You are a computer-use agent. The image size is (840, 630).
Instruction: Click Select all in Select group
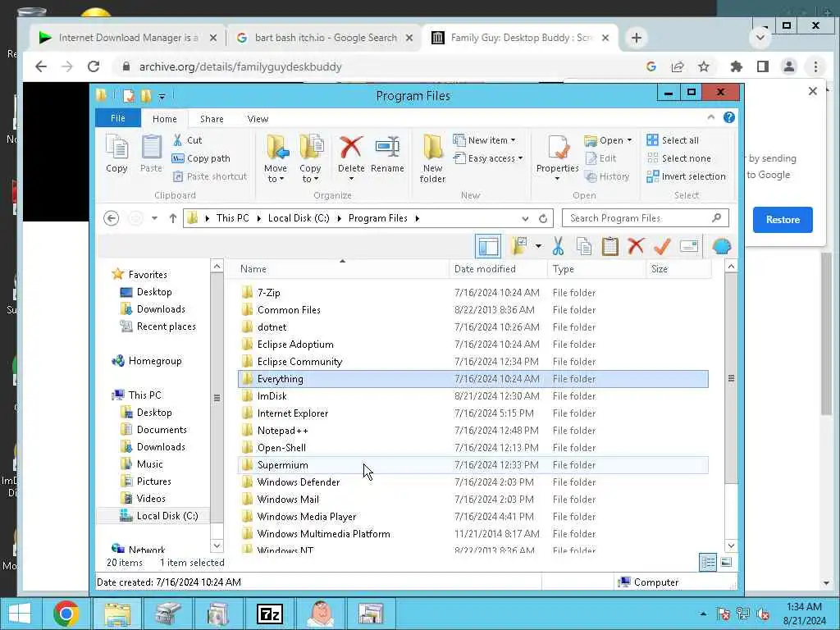pos(673,140)
